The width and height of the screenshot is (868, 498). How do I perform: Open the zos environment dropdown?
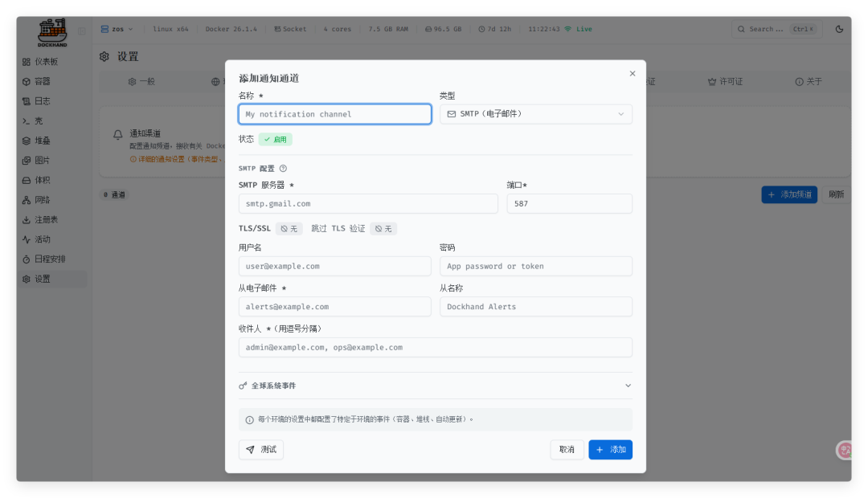click(117, 29)
